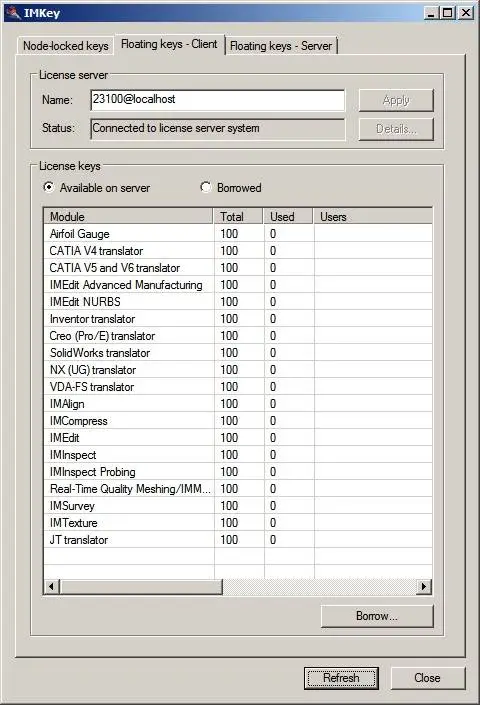The image size is (480, 705).
Task: Click the Borrow... button
Action: point(377,616)
